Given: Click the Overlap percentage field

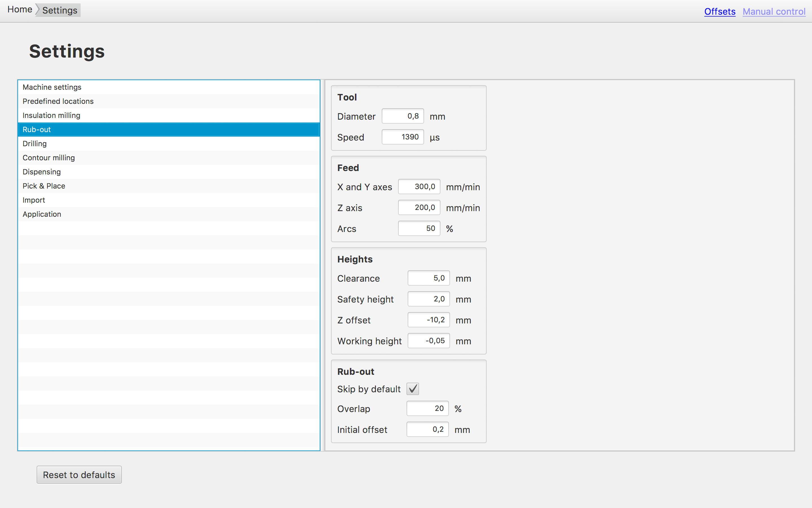Looking at the screenshot, I should click(x=427, y=409).
